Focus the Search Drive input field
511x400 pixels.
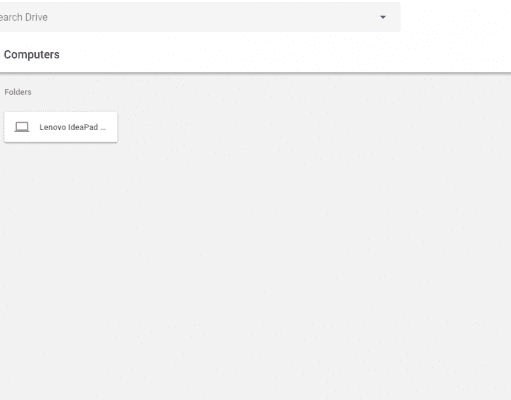(199, 17)
